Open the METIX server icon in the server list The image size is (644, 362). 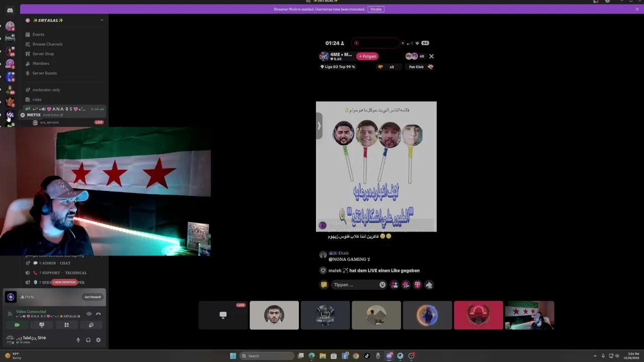click(x=10, y=115)
